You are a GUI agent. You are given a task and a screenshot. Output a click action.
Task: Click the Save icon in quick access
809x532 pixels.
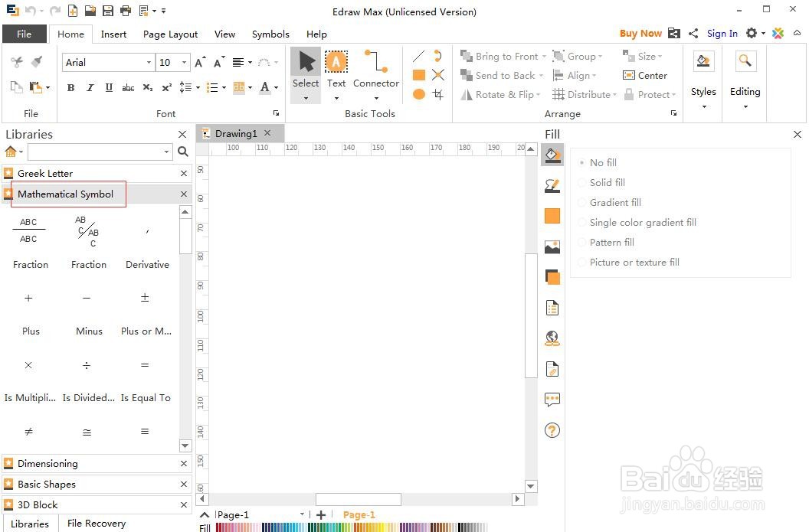pyautogui.click(x=108, y=10)
